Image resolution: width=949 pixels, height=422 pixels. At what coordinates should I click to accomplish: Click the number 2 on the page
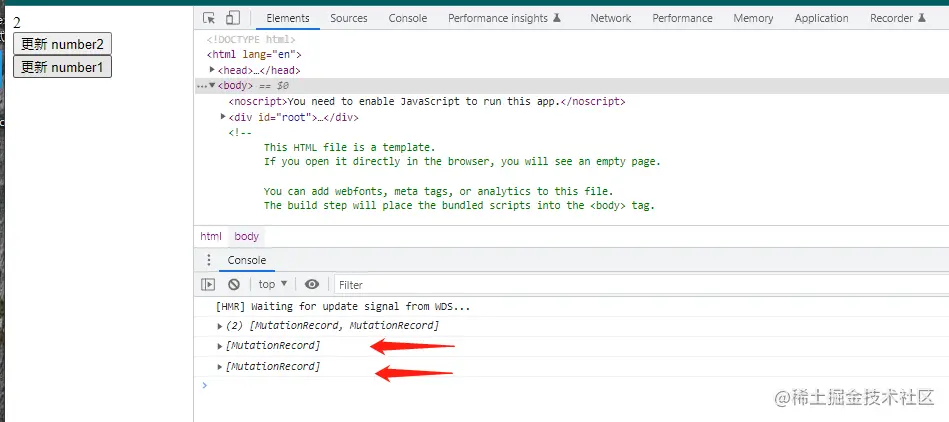point(17,22)
